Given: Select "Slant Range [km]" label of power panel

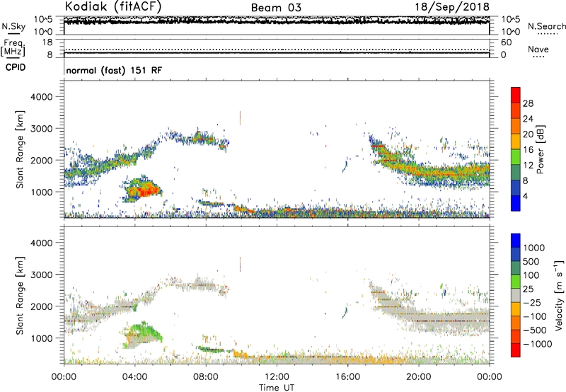Looking at the screenshot, I should point(20,149).
